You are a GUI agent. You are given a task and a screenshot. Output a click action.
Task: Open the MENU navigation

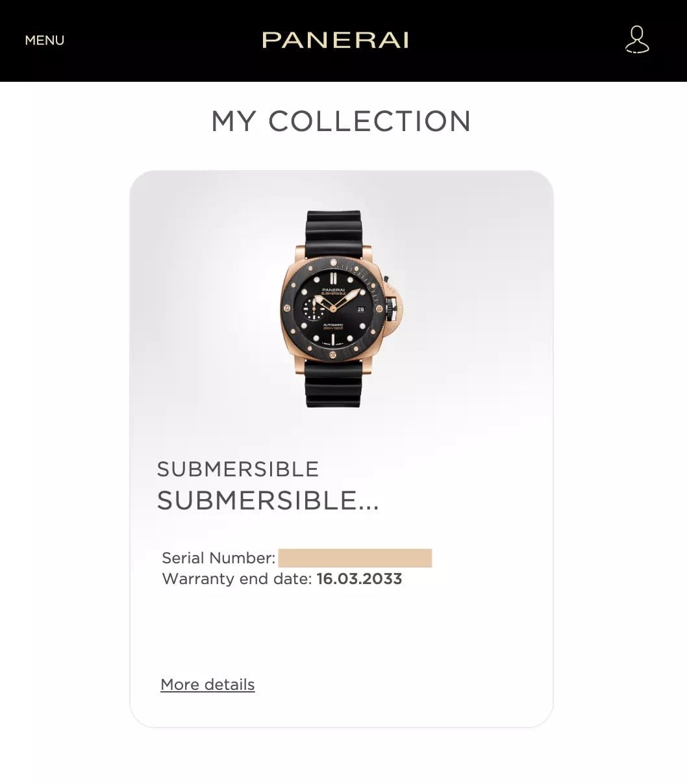click(x=44, y=40)
